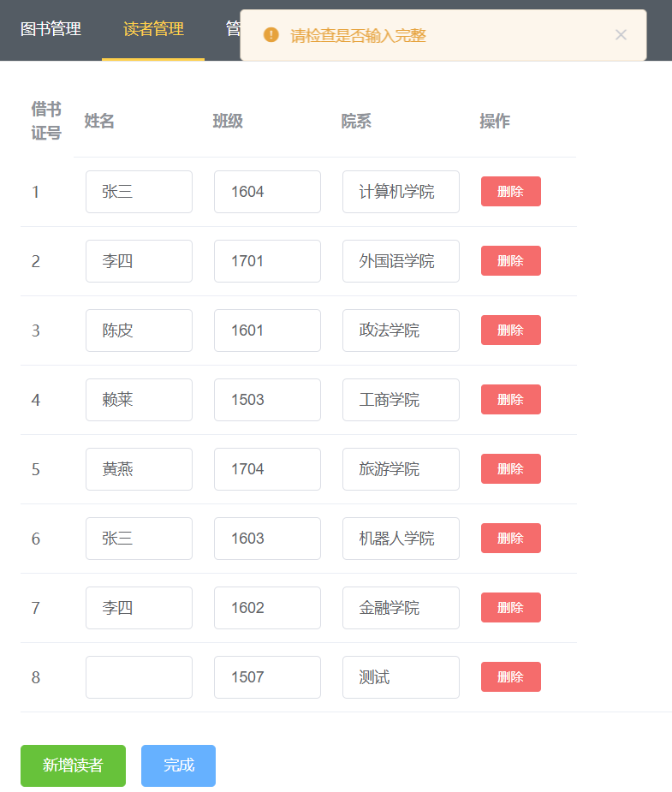Viewport: 672px width, 792px height.
Task: Focus the 金融学院 department input
Action: pyautogui.click(x=401, y=608)
